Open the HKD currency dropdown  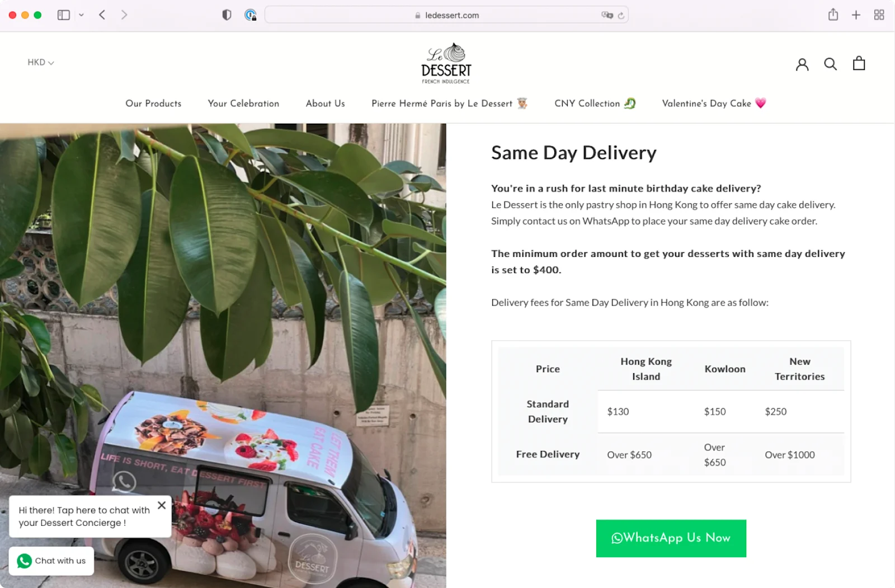click(x=40, y=62)
